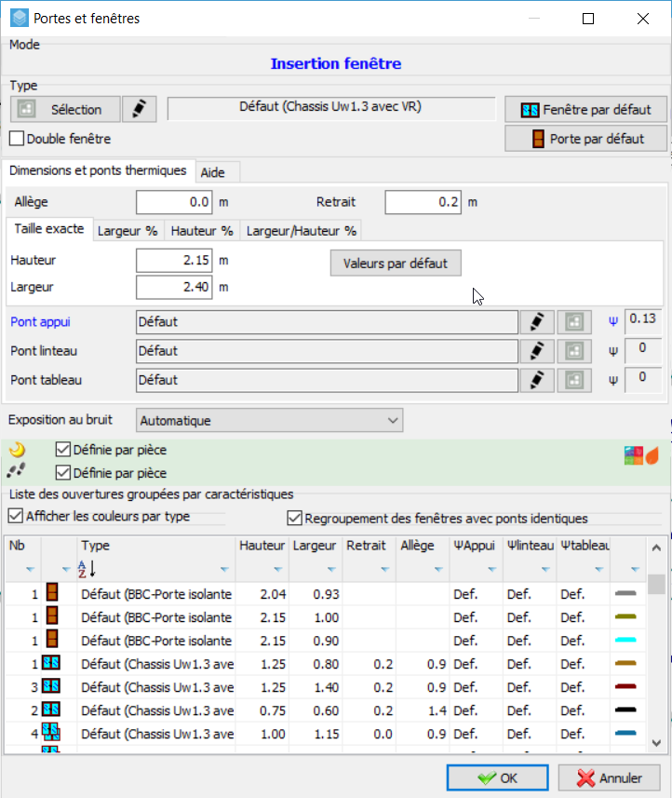The image size is (672, 798).
Task: Click the Fenêtre par défaut button
Action: 585,110
